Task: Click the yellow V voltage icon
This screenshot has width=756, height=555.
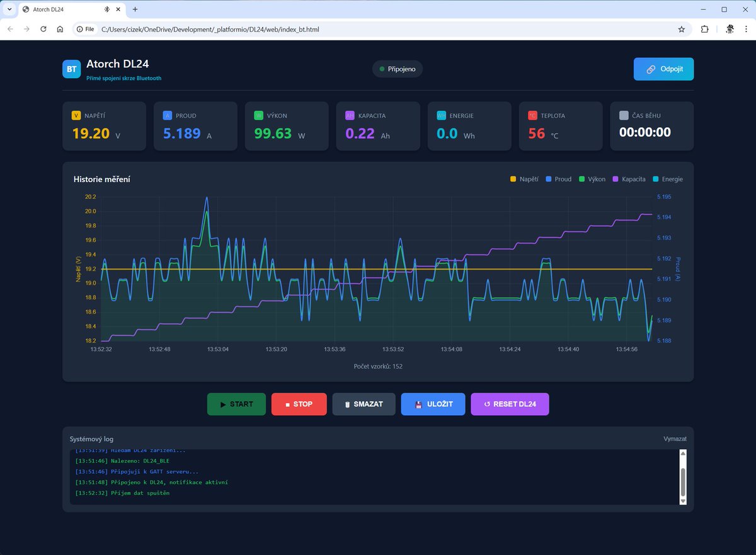Action: [x=76, y=116]
